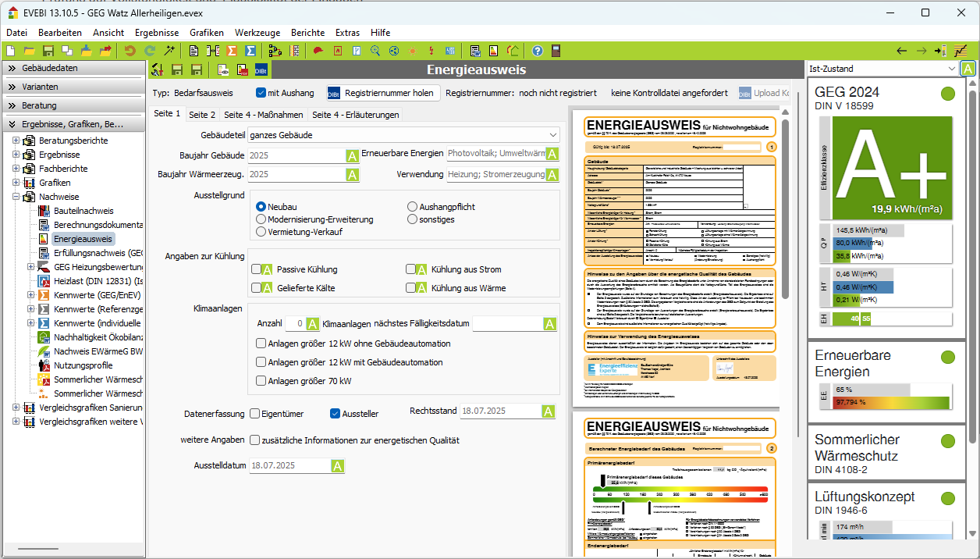980x559 pixels.
Task: Expand the 'Beratungsberichte' tree node
Action: (x=16, y=141)
